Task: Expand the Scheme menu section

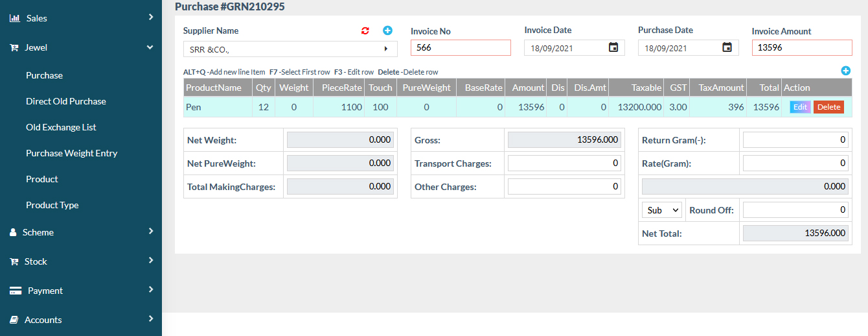Action: 150,232
